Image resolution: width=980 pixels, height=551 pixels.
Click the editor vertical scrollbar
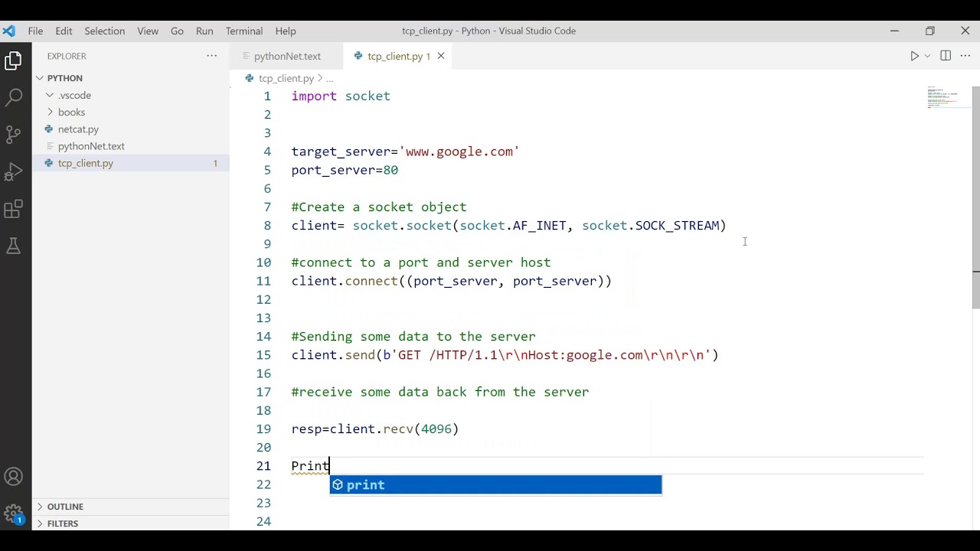(x=976, y=197)
